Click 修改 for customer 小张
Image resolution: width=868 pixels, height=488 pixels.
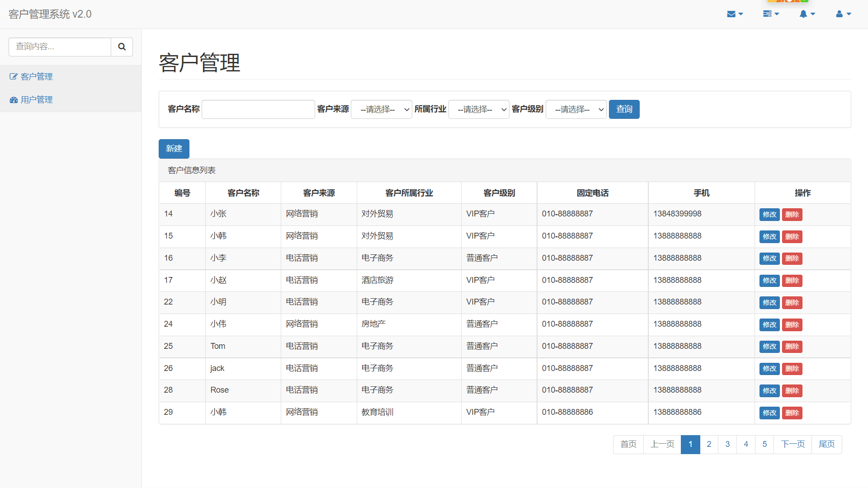(769, 215)
